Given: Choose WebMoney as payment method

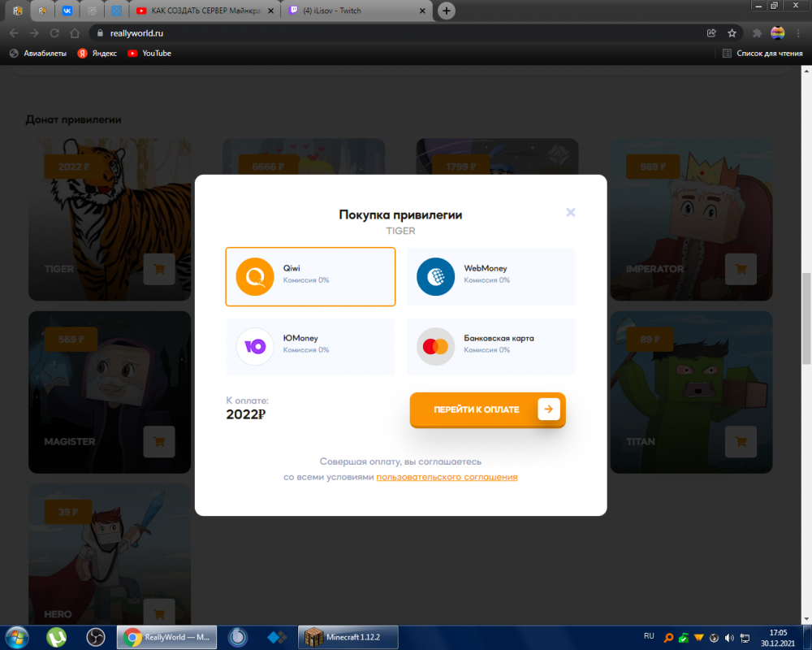Looking at the screenshot, I should tap(491, 277).
